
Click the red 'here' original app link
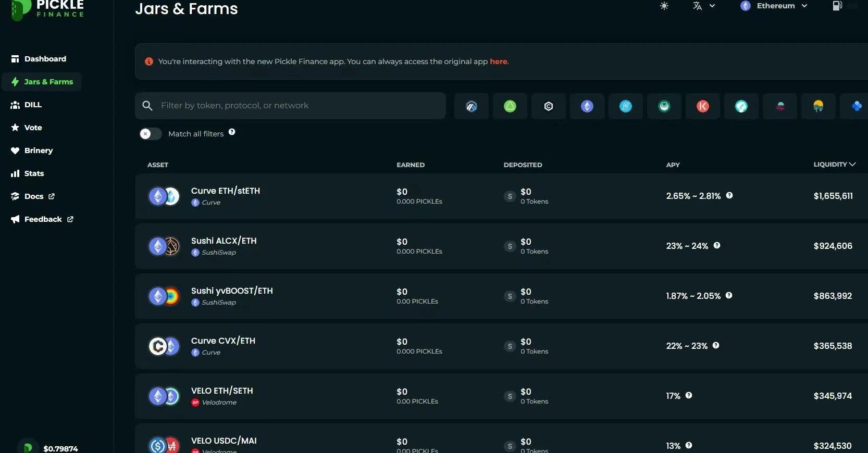[498, 61]
